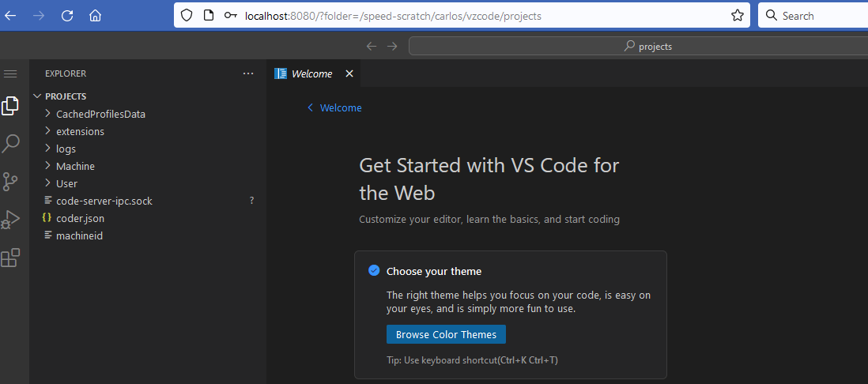Open the Explorer view in activity bar
The image size is (868, 384).
click(x=10, y=106)
